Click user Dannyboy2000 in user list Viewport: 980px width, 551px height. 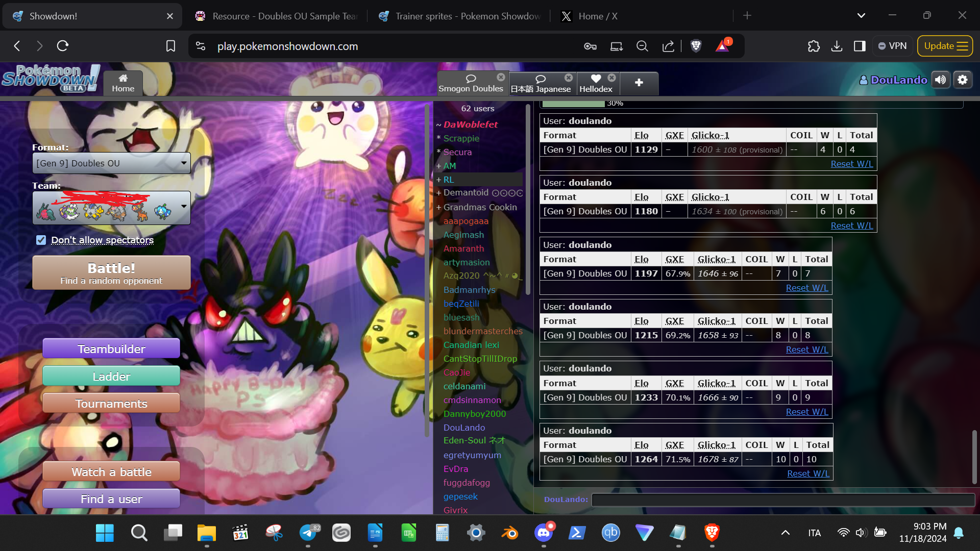pos(475,414)
